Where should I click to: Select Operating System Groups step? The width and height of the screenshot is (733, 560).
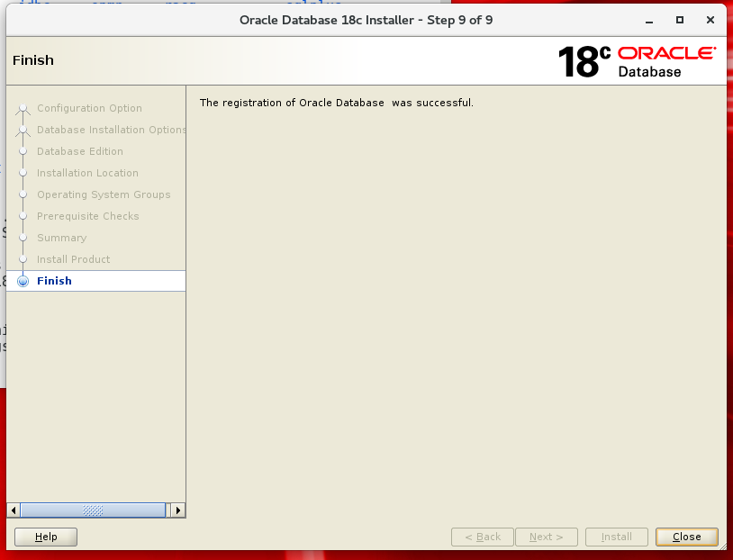104,194
